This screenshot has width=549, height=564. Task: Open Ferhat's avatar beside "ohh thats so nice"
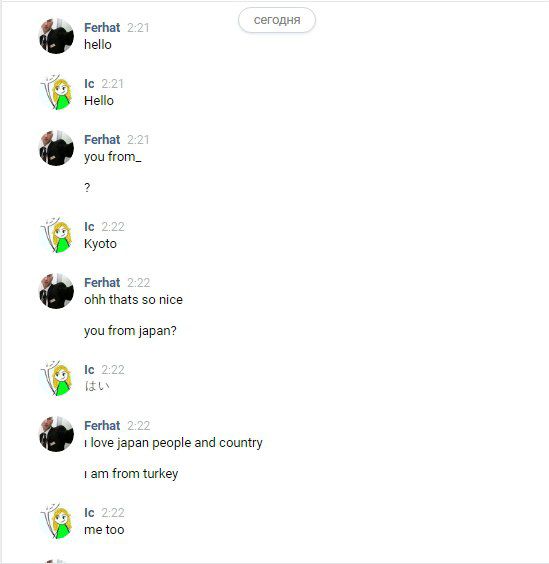(x=56, y=291)
